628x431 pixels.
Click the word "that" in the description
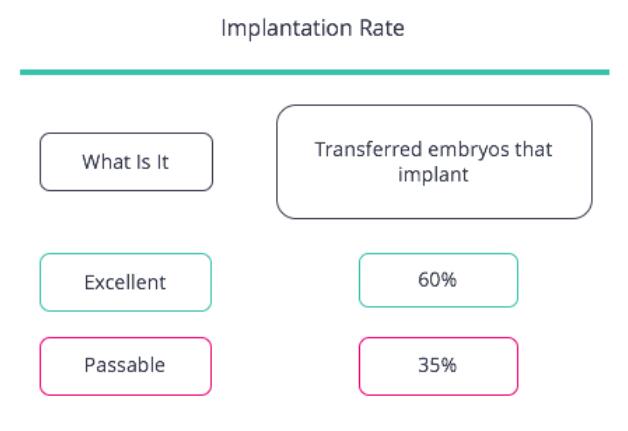533,149
